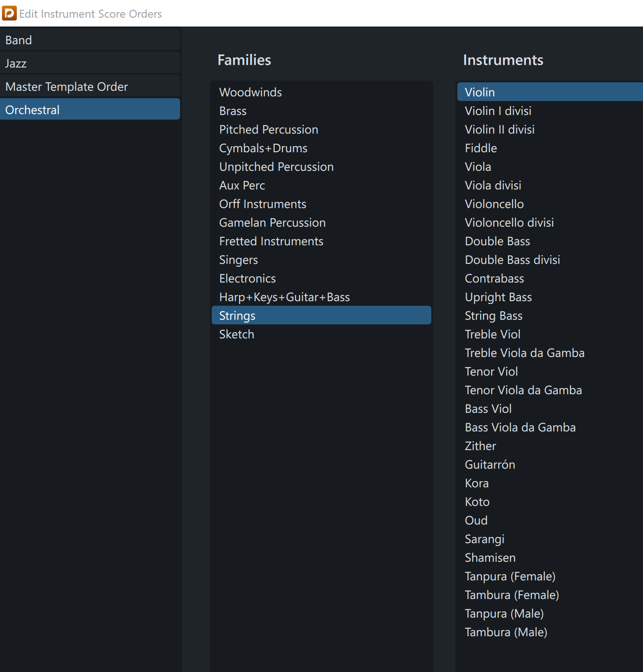Select the Cymbals+Drums family
Viewport: 643px width, 672px height.
(x=263, y=148)
